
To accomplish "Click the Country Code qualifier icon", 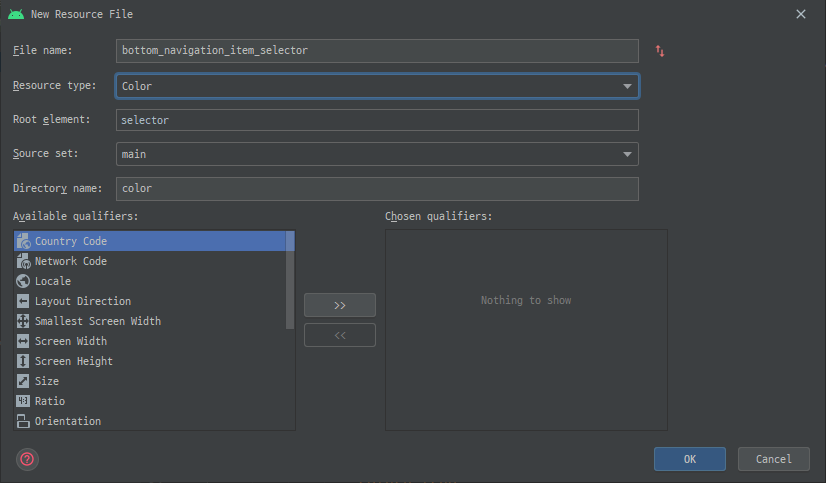I will (23, 241).
